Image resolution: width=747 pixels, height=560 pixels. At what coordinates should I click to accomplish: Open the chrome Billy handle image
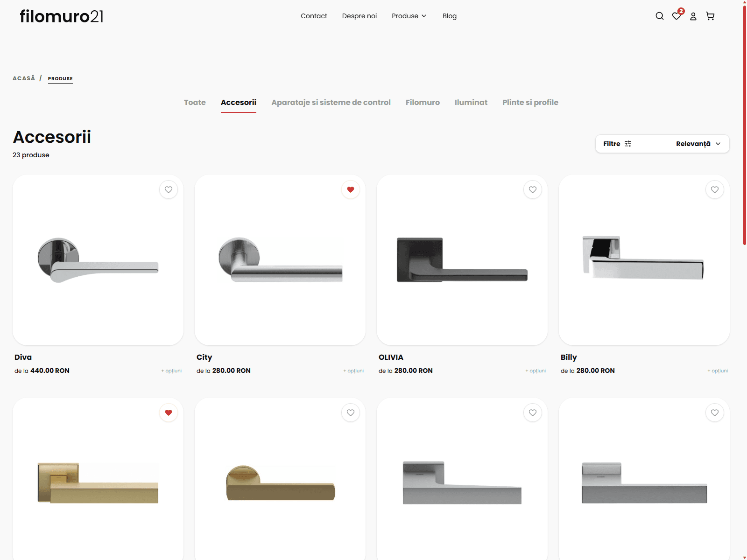point(644,260)
